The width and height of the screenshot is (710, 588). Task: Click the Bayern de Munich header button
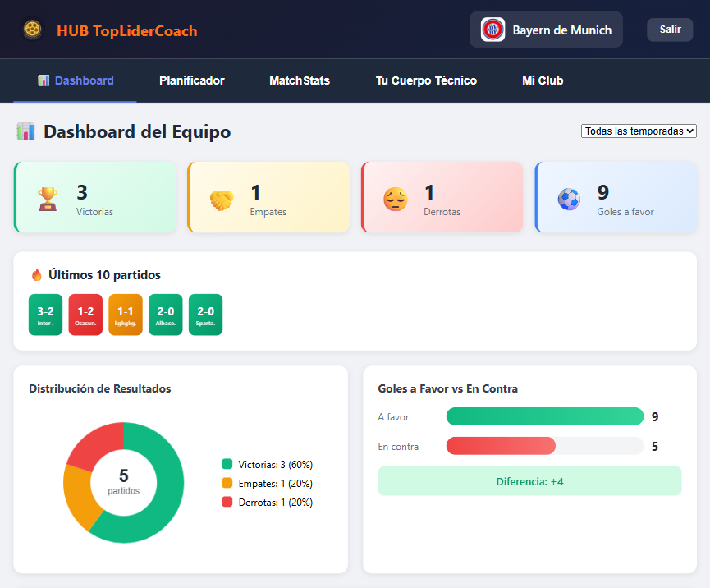[x=546, y=30]
